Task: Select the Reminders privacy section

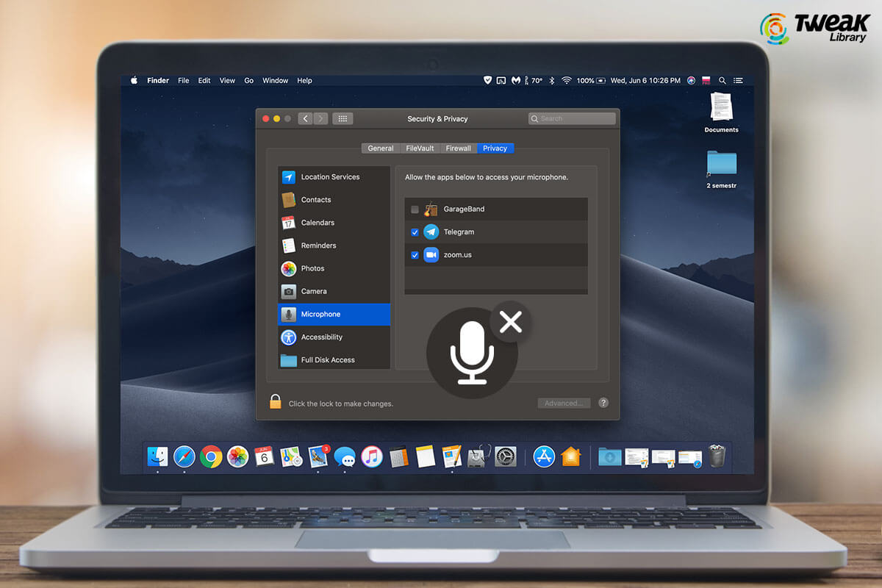Action: coord(318,245)
